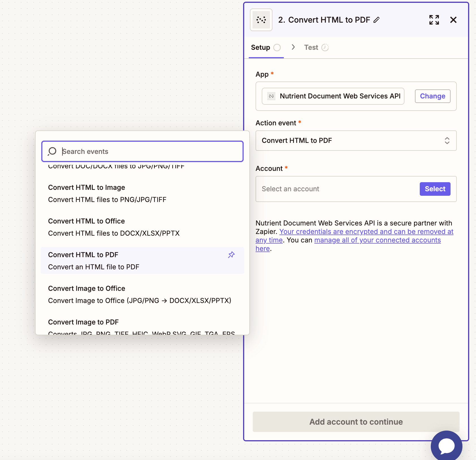
Task: Click the Nutrient app icon in the step header
Action: 261,20
